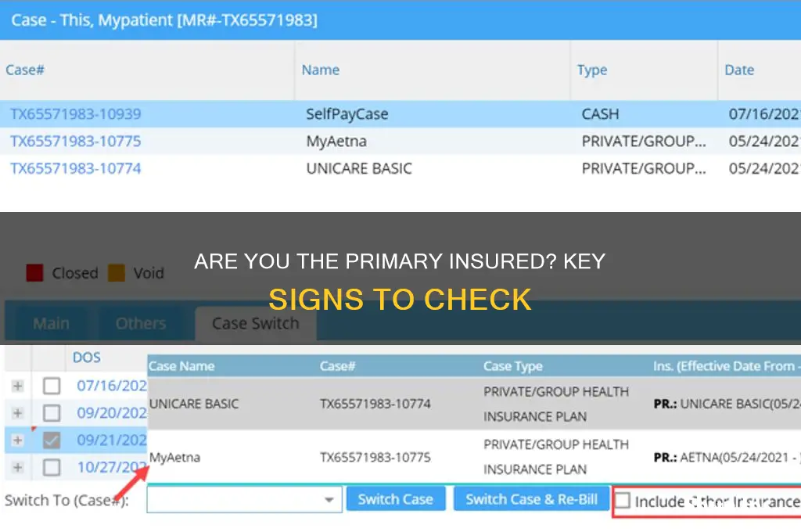Open the 09/20 DOS date link

click(112, 413)
